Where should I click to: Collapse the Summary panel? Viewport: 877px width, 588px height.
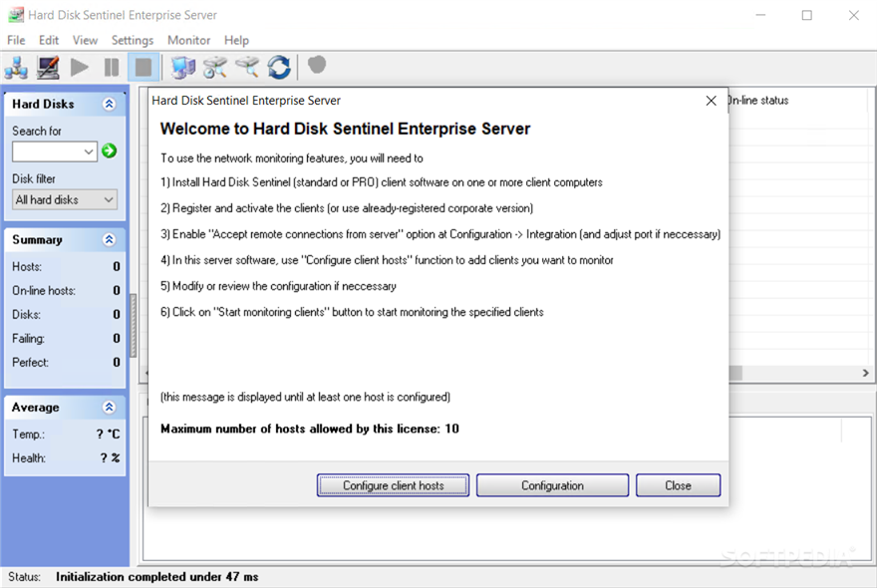109,239
